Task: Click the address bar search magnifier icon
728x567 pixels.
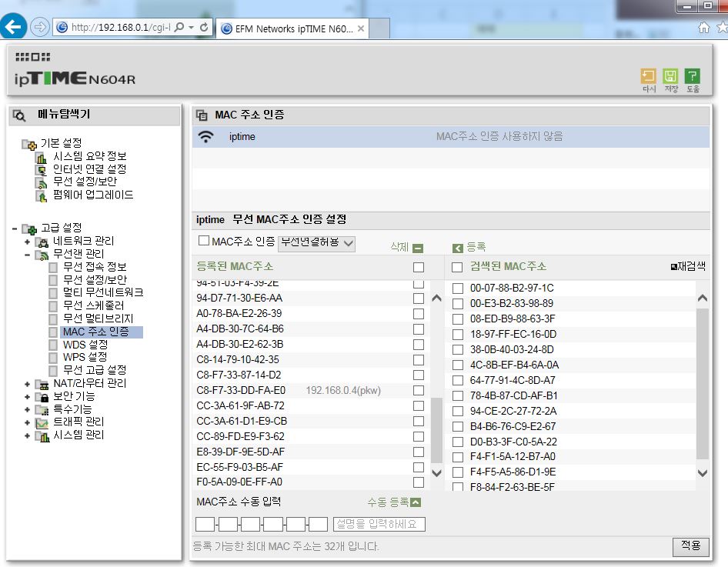Action: [179, 28]
